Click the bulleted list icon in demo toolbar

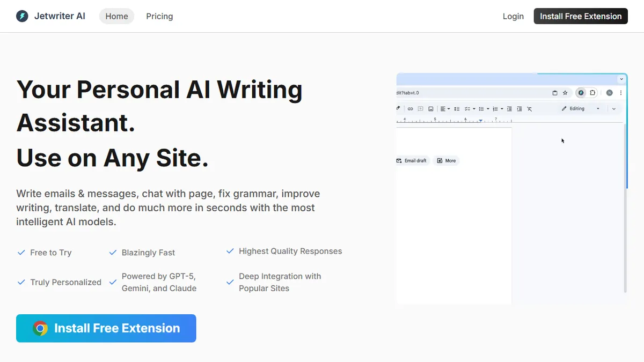pyautogui.click(x=481, y=109)
